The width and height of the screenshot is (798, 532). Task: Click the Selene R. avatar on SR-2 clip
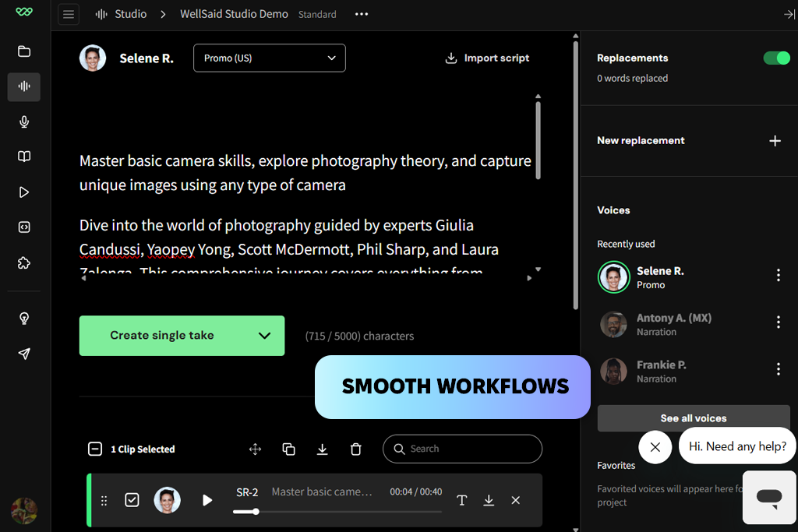pos(167,501)
